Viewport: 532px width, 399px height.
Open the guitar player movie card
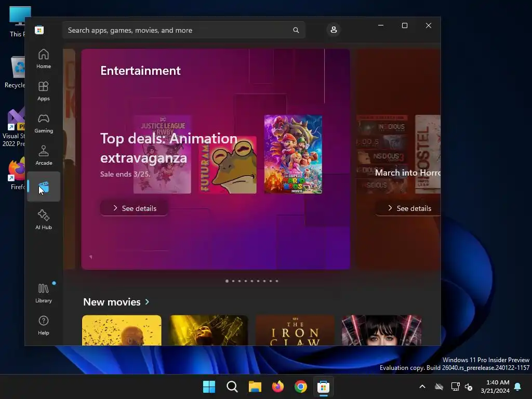coord(209,330)
